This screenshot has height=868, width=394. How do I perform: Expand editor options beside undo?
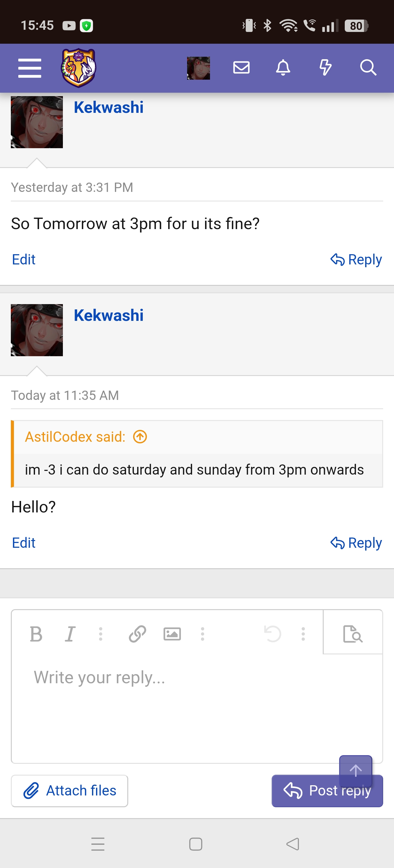coord(303,634)
